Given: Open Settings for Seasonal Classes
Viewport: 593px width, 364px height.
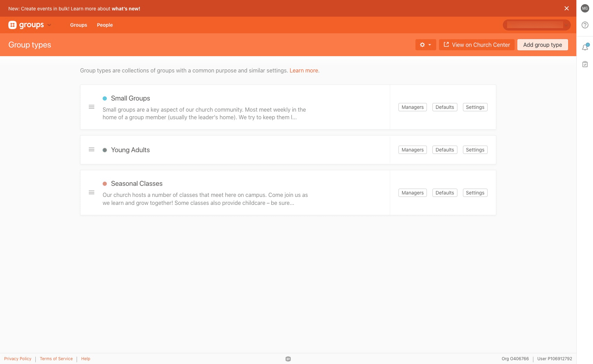Looking at the screenshot, I should [x=475, y=193].
